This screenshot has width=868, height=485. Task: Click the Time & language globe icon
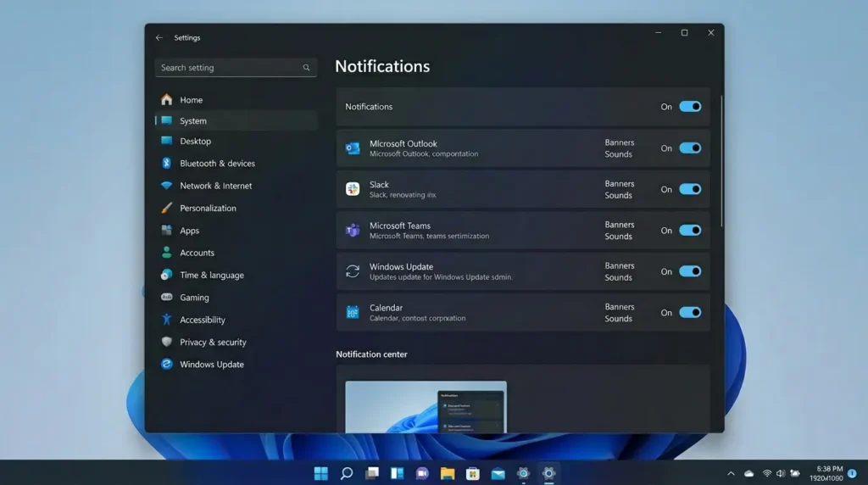click(x=167, y=275)
